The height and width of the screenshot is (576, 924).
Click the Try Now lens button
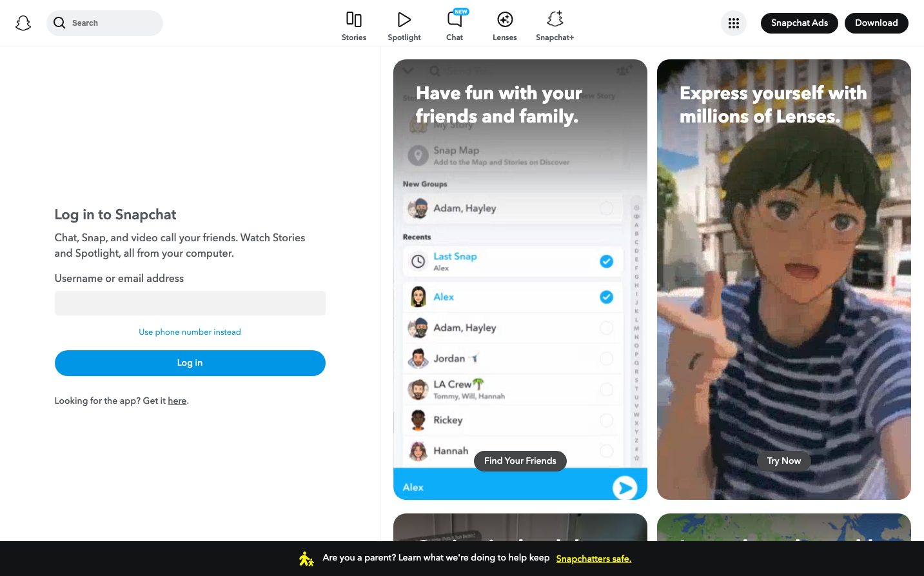(x=783, y=461)
